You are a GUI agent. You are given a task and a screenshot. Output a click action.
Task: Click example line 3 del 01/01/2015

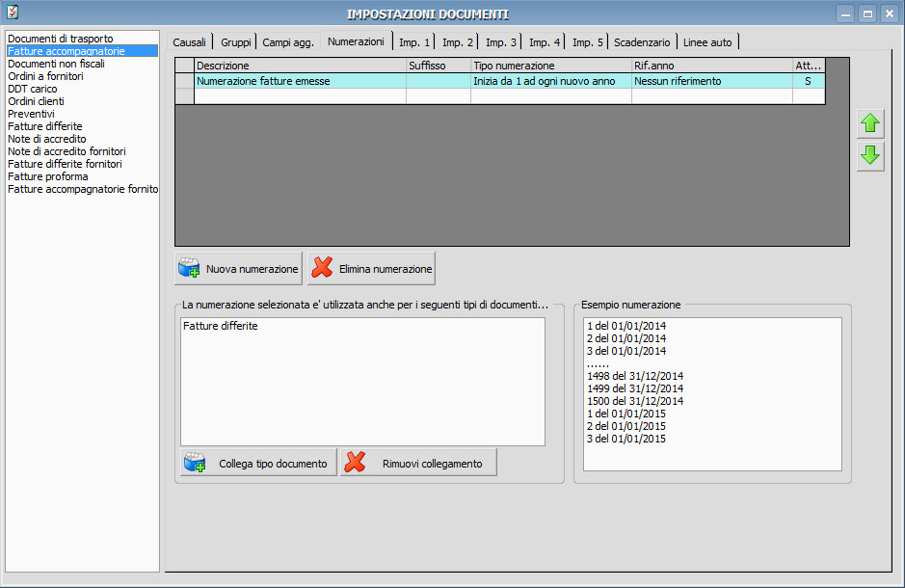(x=626, y=439)
